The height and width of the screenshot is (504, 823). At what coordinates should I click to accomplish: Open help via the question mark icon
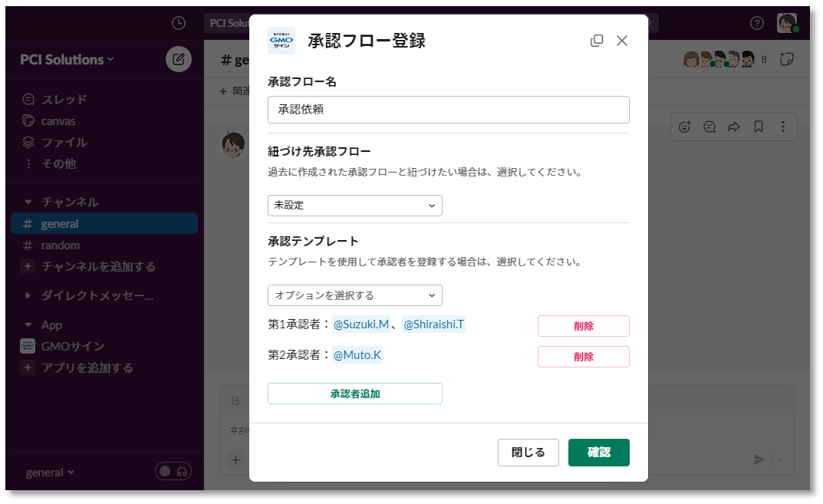pos(757,24)
